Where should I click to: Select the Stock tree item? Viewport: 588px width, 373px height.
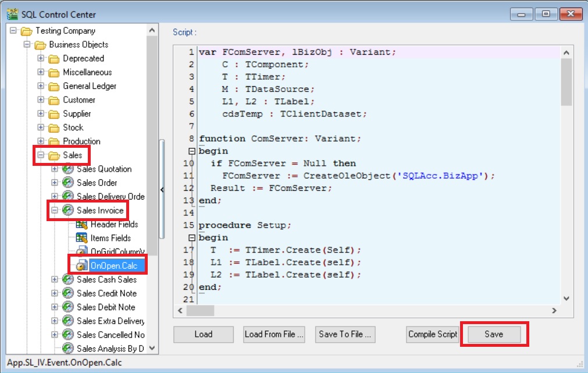pyautogui.click(x=73, y=127)
